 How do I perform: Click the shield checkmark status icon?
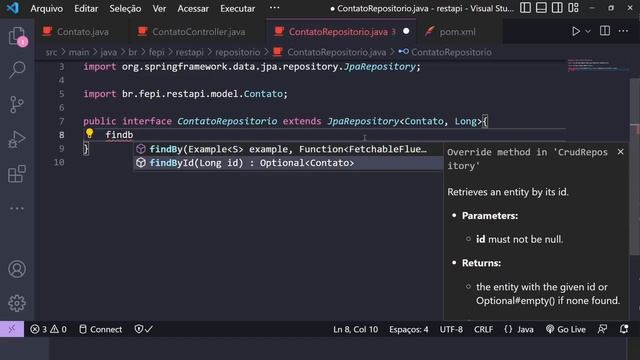click(x=143, y=329)
